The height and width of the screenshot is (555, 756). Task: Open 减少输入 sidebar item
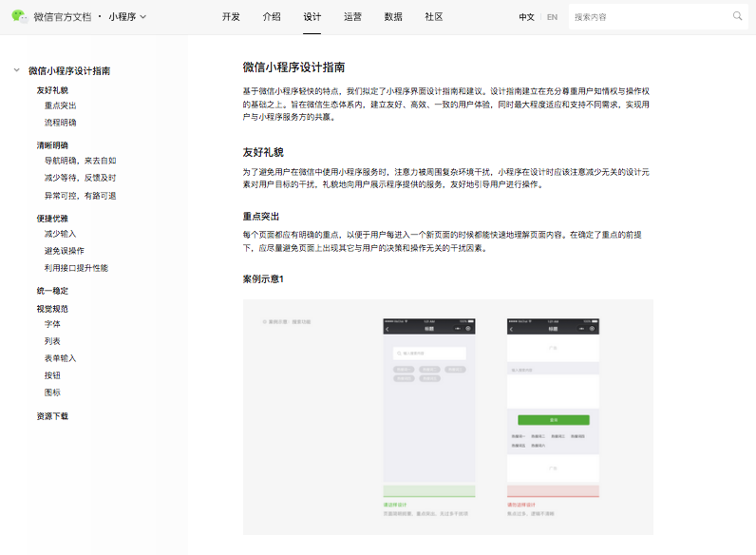[60, 234]
